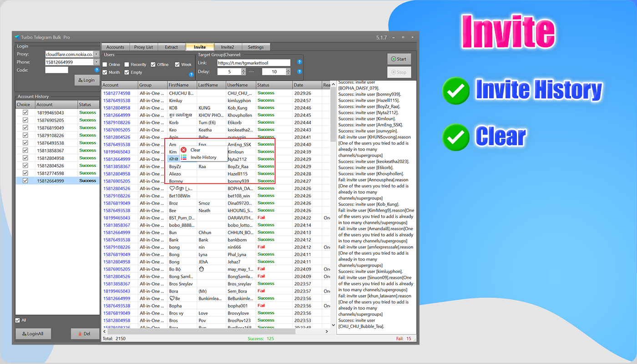Click the left arrow of the horizontal scrollbar

pos(104,331)
